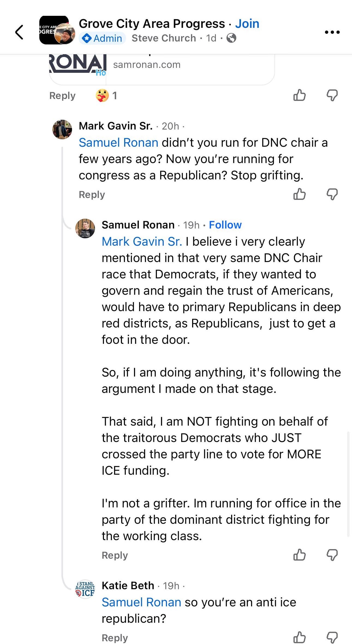Screen dimensions: 352x644
Task: Navigate back using the left chevron arrow
Action: click(19, 32)
